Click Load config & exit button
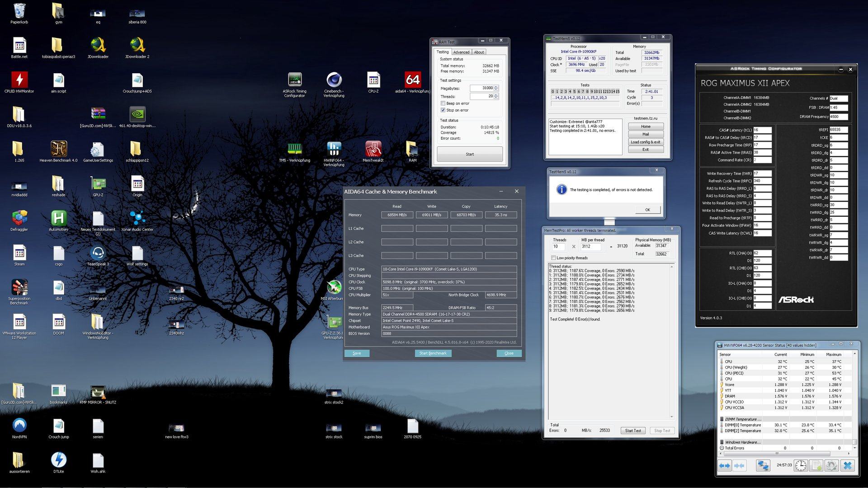Screen dimensions: 868x488 tap(645, 142)
